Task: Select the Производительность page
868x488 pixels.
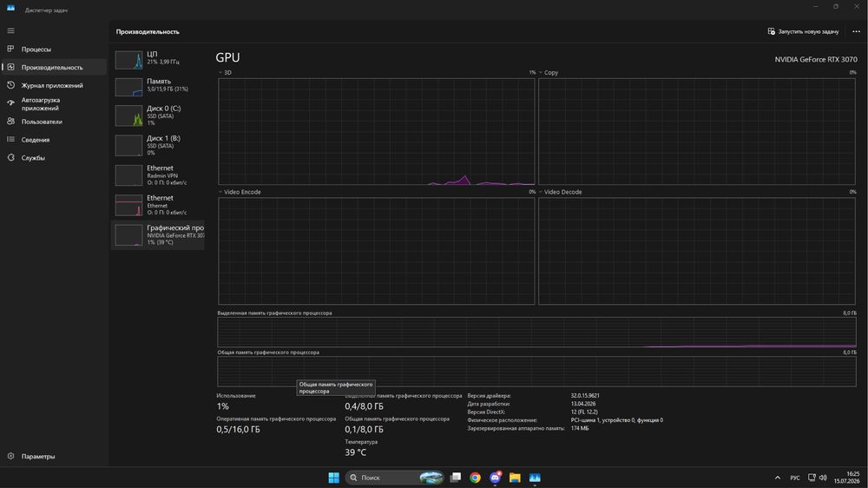Action: pos(54,68)
